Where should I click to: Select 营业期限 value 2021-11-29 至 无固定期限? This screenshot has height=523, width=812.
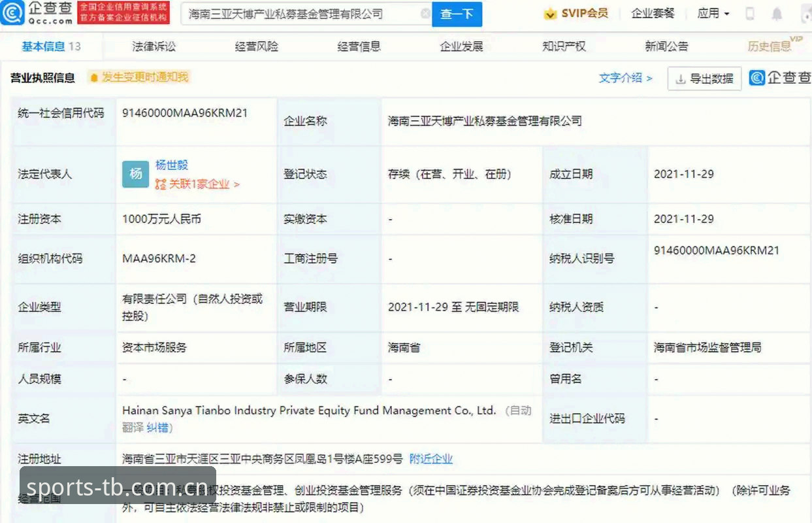[x=453, y=307]
